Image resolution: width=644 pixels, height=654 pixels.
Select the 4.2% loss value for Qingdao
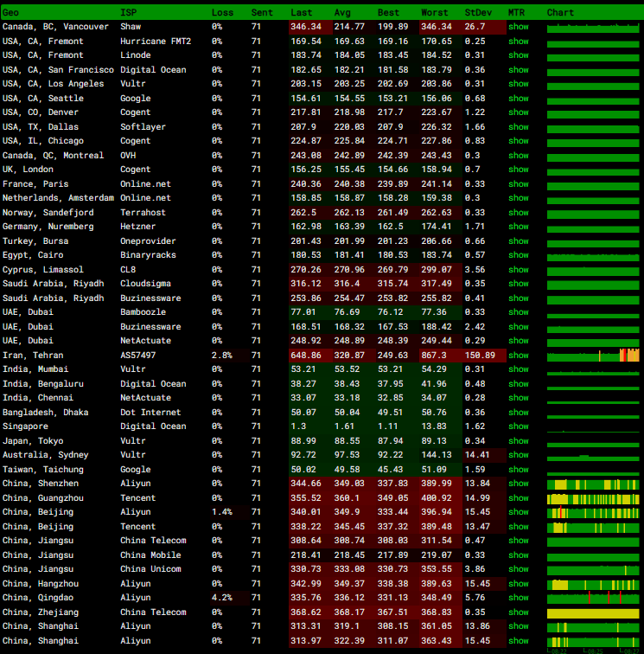tap(221, 598)
